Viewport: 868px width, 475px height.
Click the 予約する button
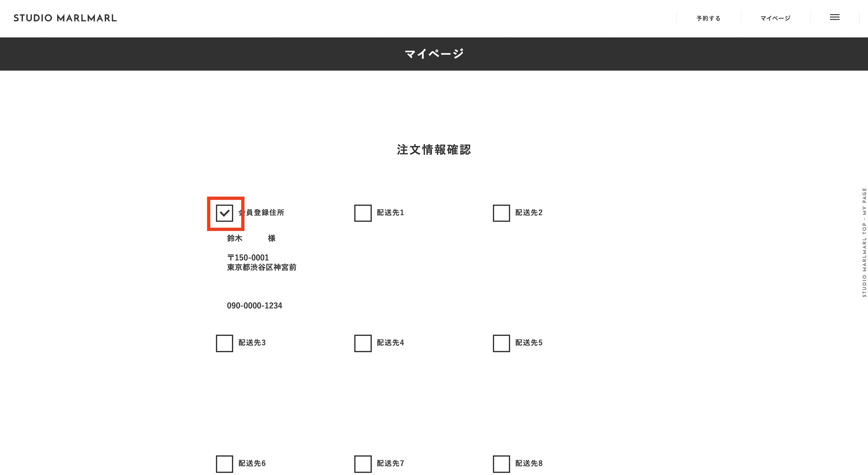click(708, 18)
